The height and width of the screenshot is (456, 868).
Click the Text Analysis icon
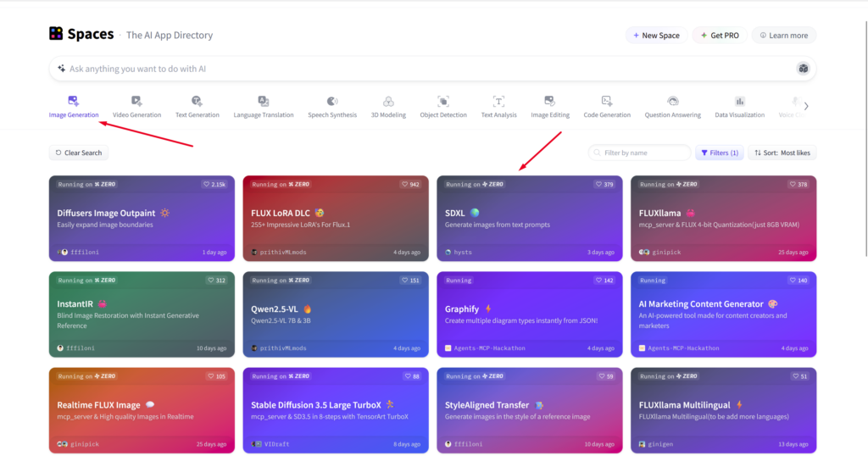click(x=498, y=101)
